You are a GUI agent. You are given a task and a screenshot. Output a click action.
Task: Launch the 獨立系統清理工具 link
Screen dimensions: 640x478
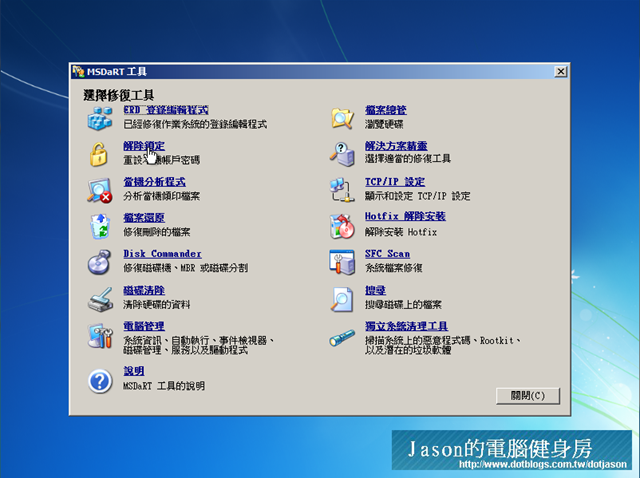tap(407, 326)
